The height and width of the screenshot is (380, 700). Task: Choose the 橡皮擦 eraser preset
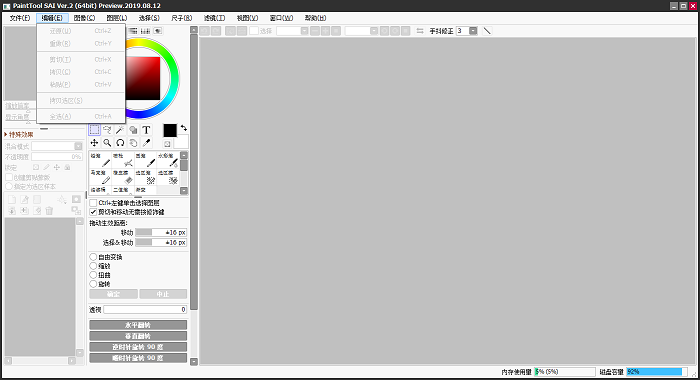click(123, 177)
